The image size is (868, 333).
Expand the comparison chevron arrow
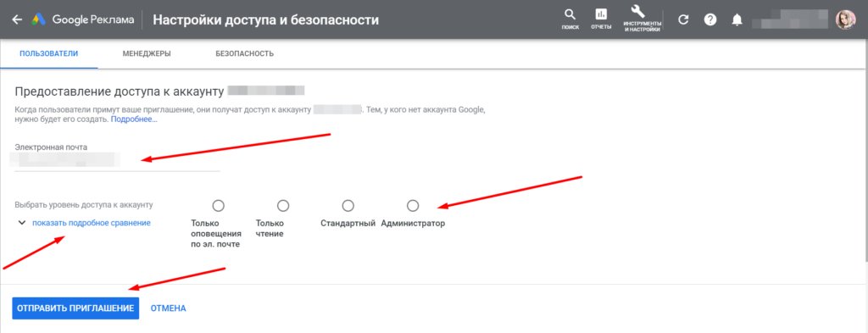[22, 223]
